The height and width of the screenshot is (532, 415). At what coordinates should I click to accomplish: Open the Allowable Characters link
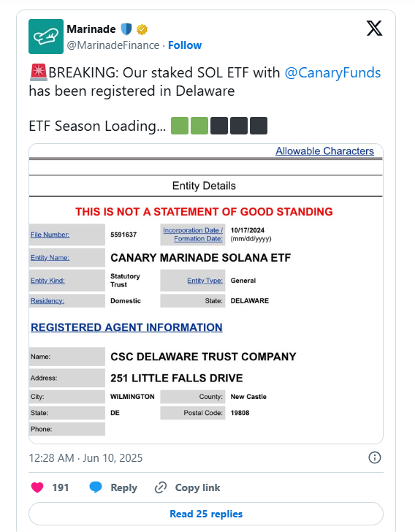[324, 151]
